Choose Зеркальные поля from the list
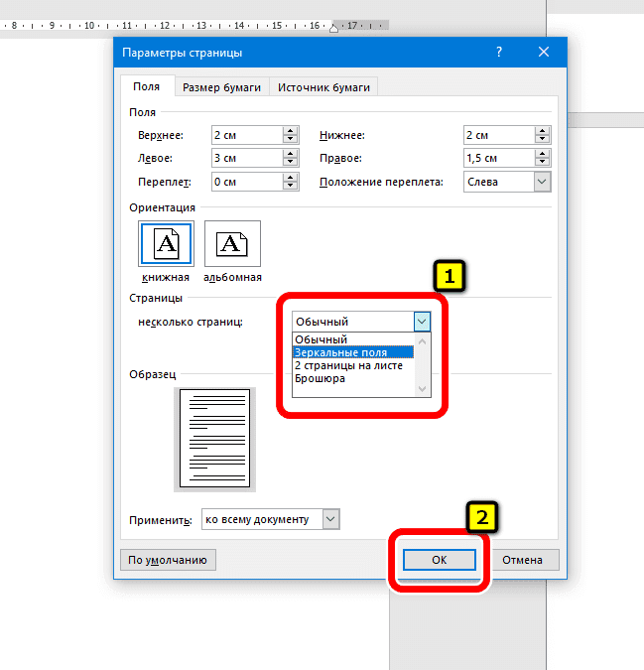Viewport: 644px width, 670px height. tap(340, 352)
